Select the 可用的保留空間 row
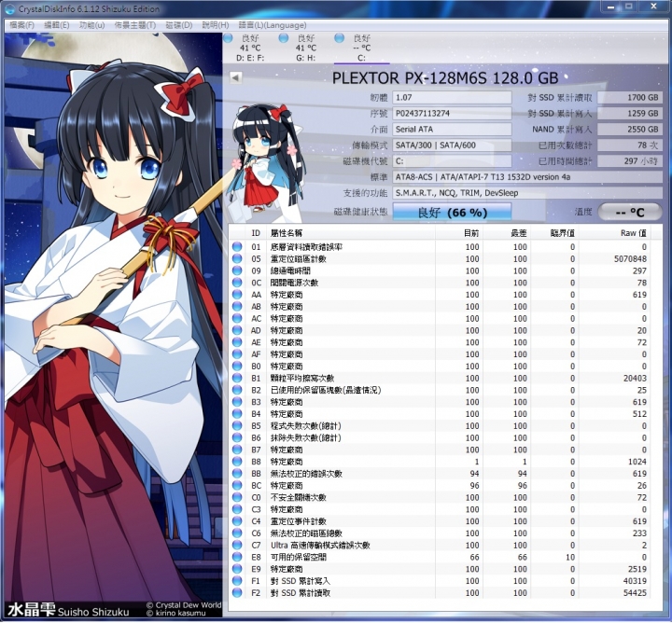 click(x=440, y=557)
